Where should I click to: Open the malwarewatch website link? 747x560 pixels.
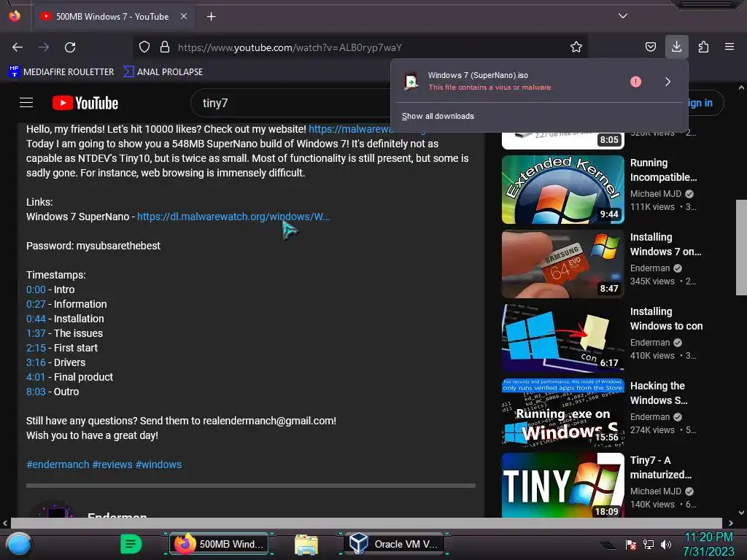pyautogui.click(x=349, y=129)
